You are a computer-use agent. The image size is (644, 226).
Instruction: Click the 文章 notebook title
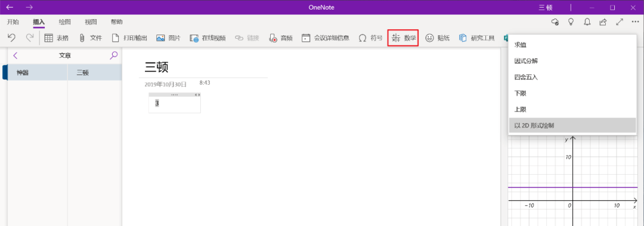pos(65,55)
